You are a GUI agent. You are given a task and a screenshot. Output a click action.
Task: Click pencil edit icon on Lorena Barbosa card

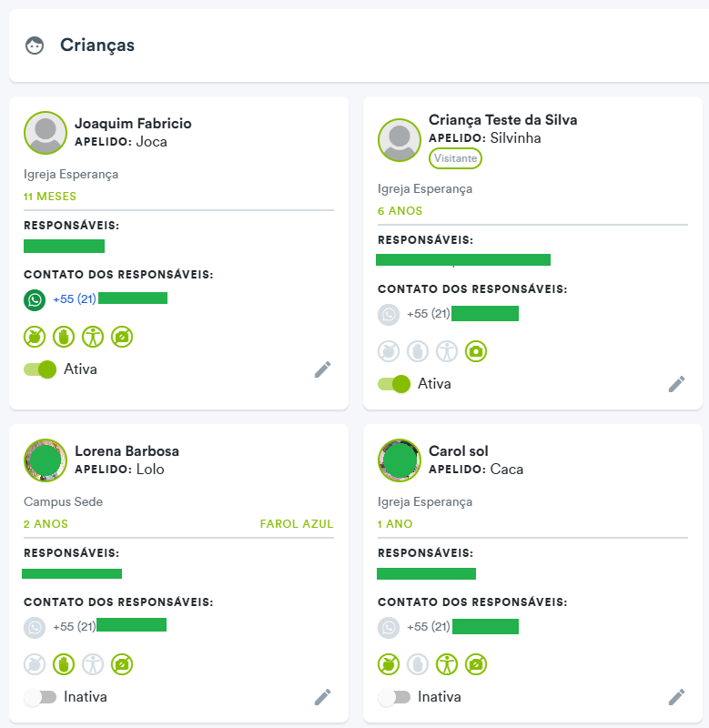tap(323, 697)
